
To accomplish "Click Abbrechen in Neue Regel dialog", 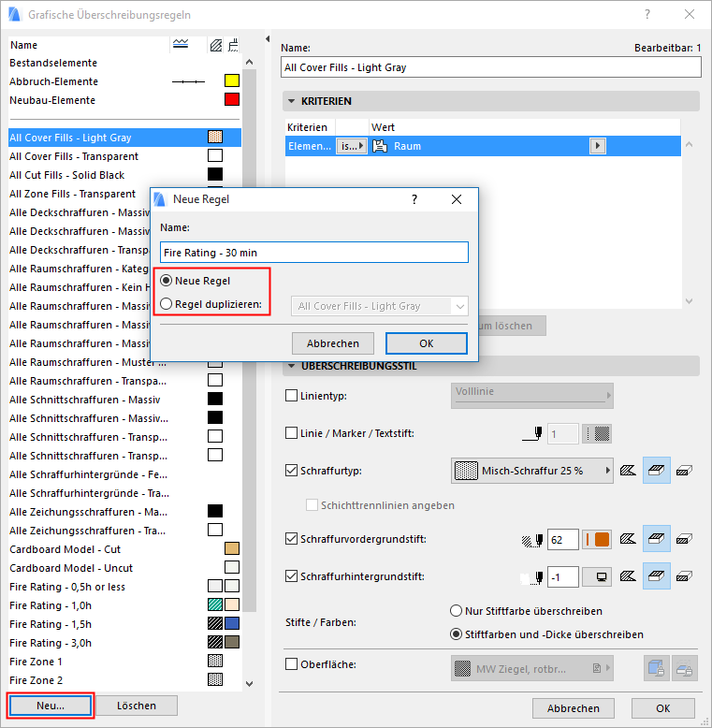I will (x=333, y=343).
